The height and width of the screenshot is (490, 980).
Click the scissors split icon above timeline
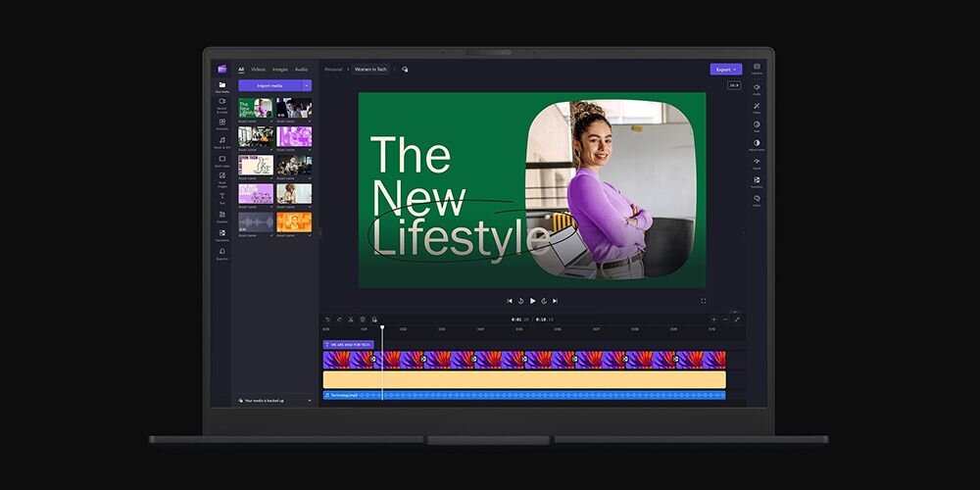coord(351,319)
